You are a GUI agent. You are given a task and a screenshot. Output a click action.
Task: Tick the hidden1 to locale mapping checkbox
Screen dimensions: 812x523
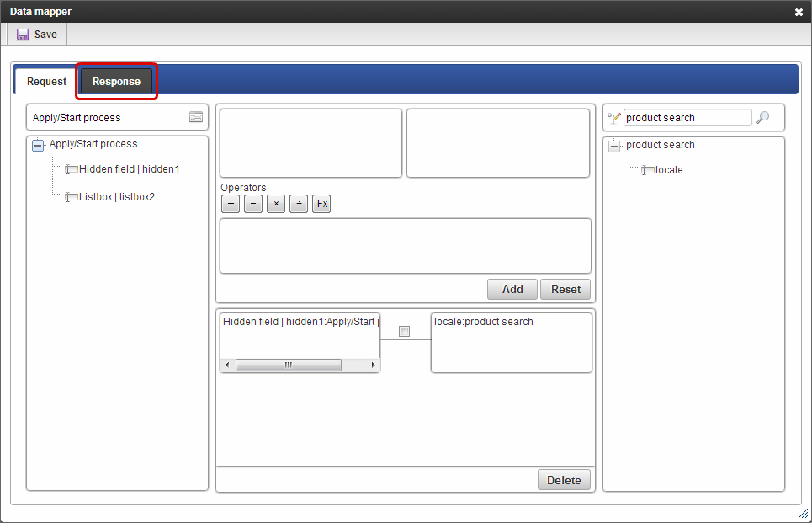(x=405, y=331)
